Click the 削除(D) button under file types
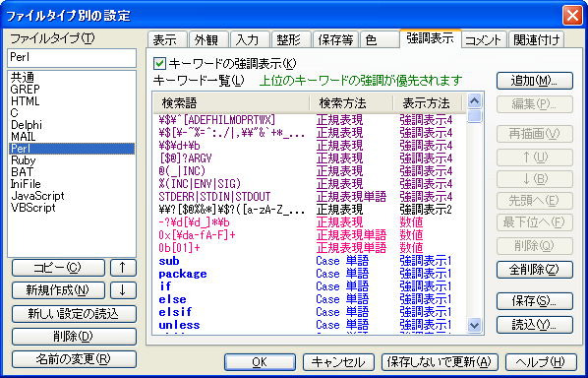The height and width of the screenshot is (378, 588). (x=74, y=337)
